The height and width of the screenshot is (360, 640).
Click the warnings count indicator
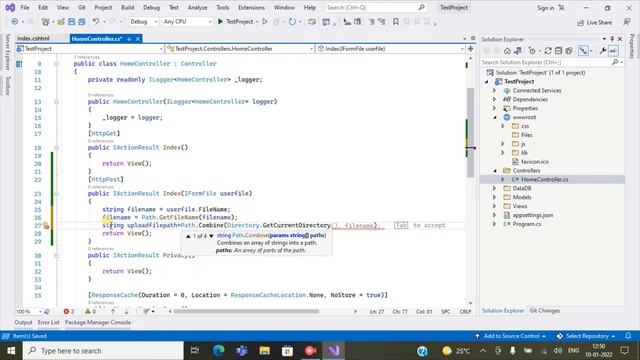[x=90, y=311]
